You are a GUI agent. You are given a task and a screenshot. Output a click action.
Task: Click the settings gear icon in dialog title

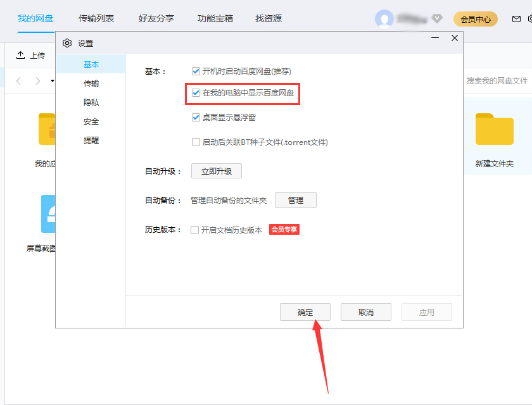[x=67, y=43]
